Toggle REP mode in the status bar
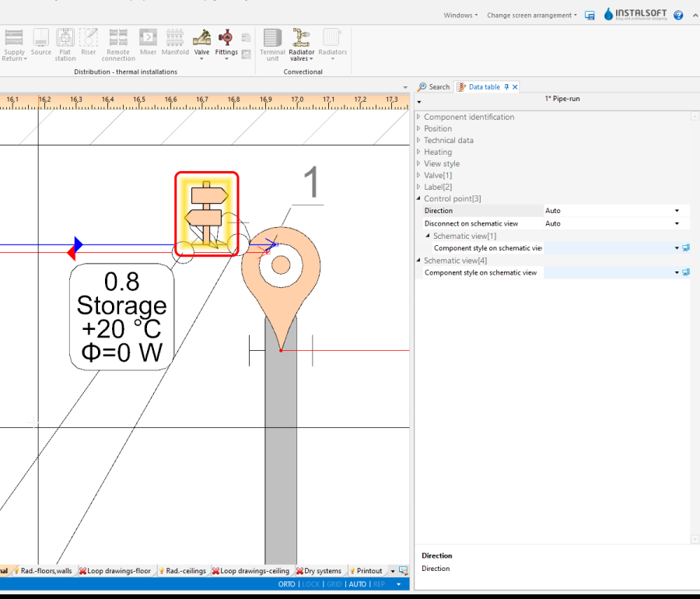The width and height of the screenshot is (700, 599). tap(379, 583)
